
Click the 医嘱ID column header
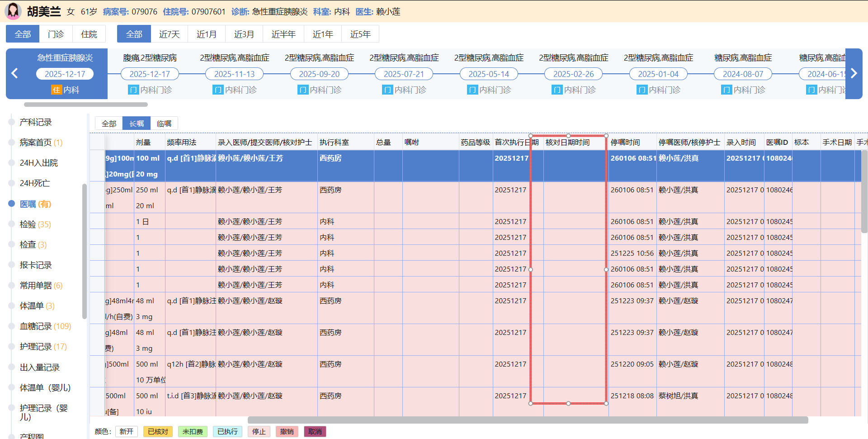778,143
